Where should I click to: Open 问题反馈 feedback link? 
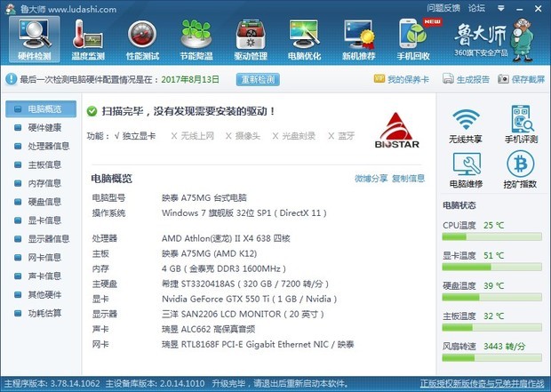443,8
